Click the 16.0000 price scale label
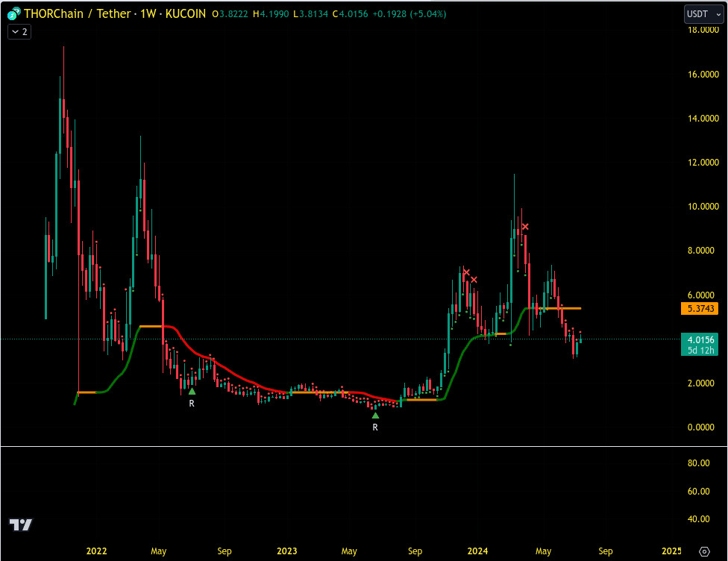Image resolution: width=728 pixels, height=561 pixels. [x=703, y=75]
